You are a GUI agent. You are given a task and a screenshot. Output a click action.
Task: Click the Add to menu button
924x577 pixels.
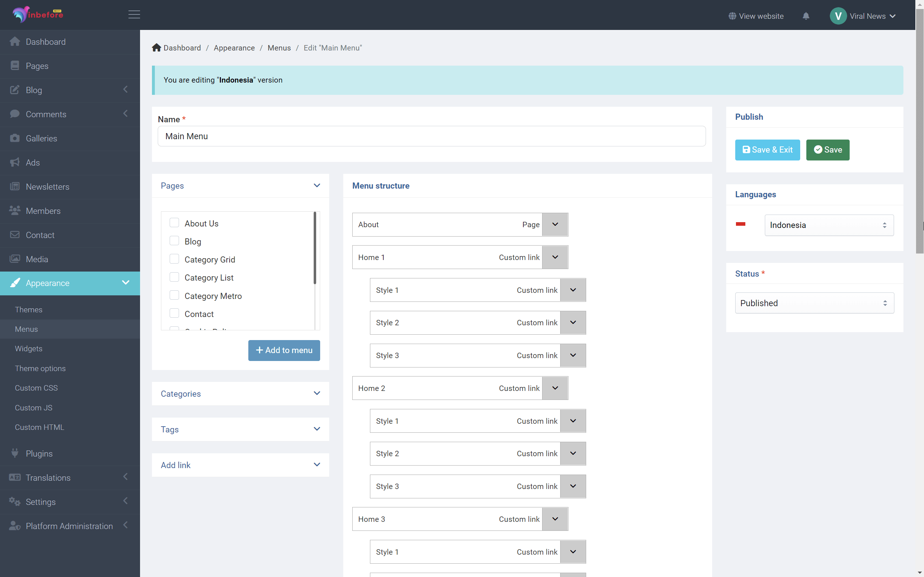pyautogui.click(x=284, y=350)
